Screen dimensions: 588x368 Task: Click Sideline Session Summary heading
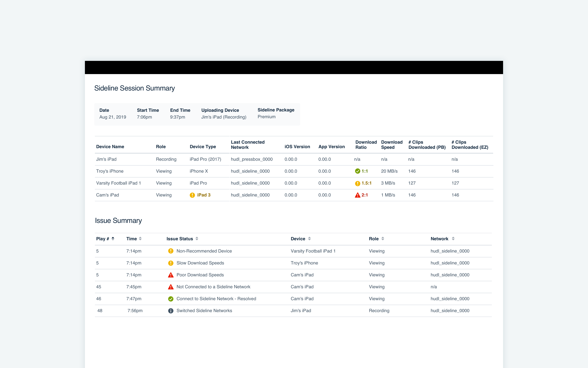(135, 88)
